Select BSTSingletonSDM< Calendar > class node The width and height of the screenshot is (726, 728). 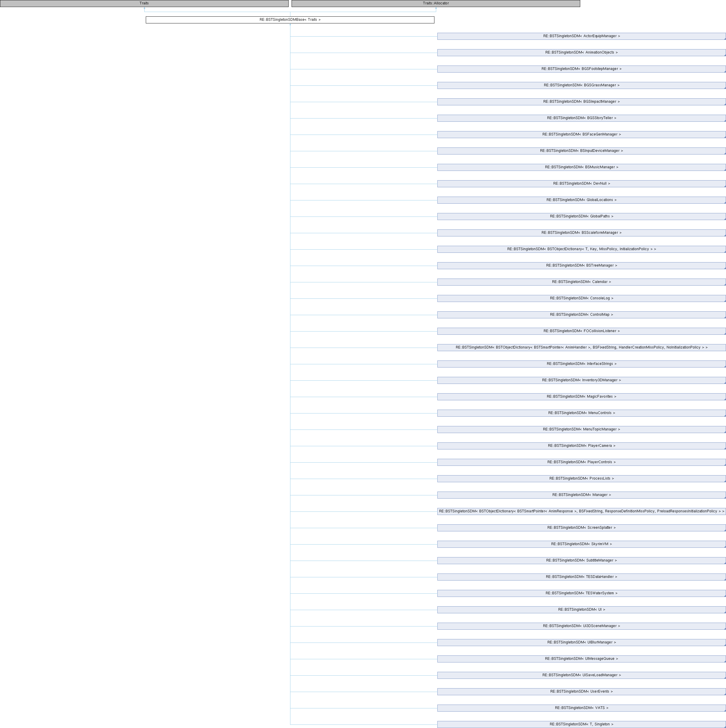pos(581,282)
